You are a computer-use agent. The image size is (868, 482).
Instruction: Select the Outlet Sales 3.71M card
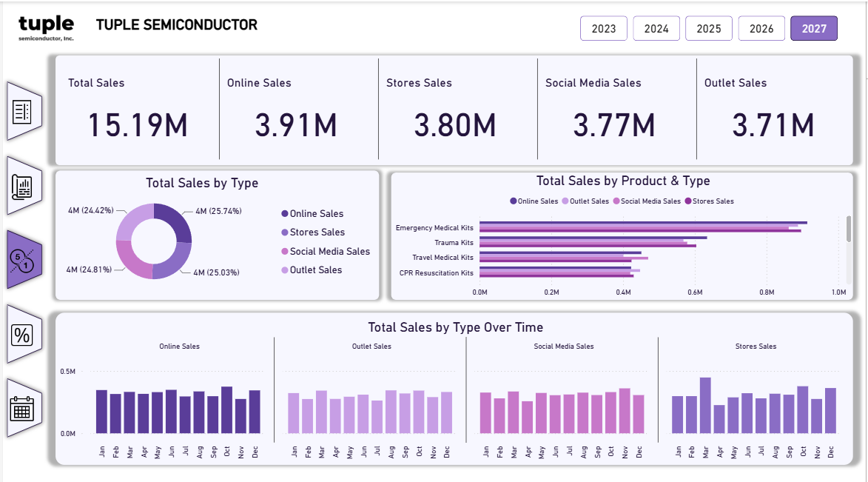click(x=775, y=109)
